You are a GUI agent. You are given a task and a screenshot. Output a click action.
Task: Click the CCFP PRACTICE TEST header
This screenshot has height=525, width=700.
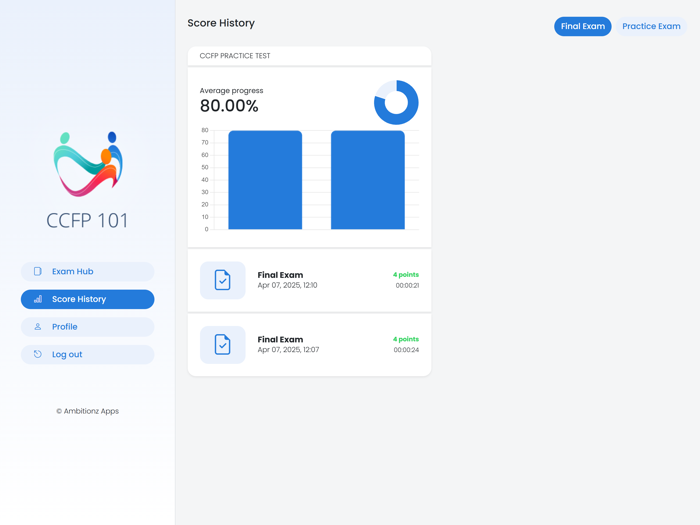point(235,56)
